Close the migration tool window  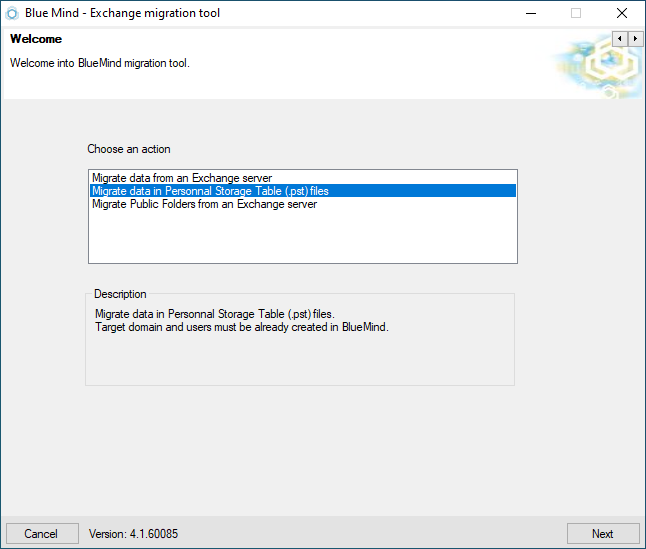[x=622, y=13]
